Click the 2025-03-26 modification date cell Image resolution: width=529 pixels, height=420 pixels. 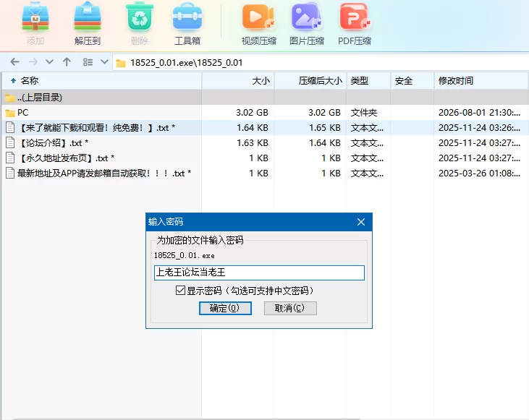479,173
